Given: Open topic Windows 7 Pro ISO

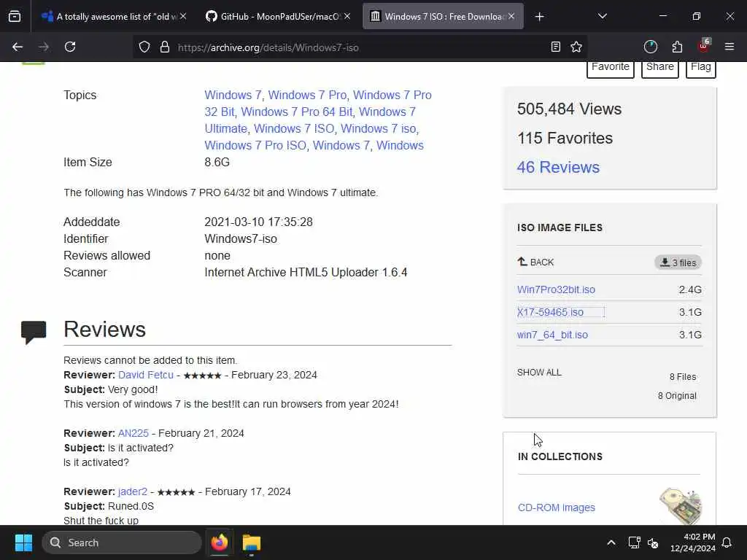Looking at the screenshot, I should 255,145.
